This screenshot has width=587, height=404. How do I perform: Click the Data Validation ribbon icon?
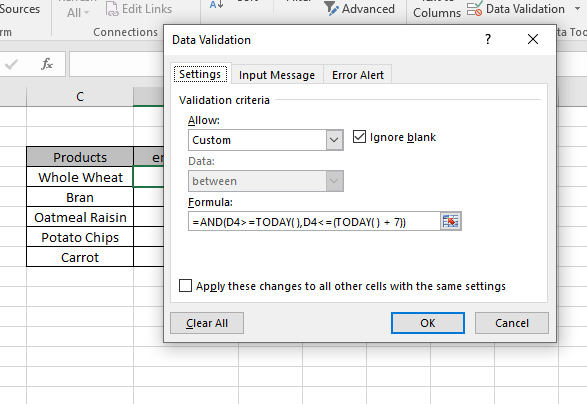tap(474, 9)
